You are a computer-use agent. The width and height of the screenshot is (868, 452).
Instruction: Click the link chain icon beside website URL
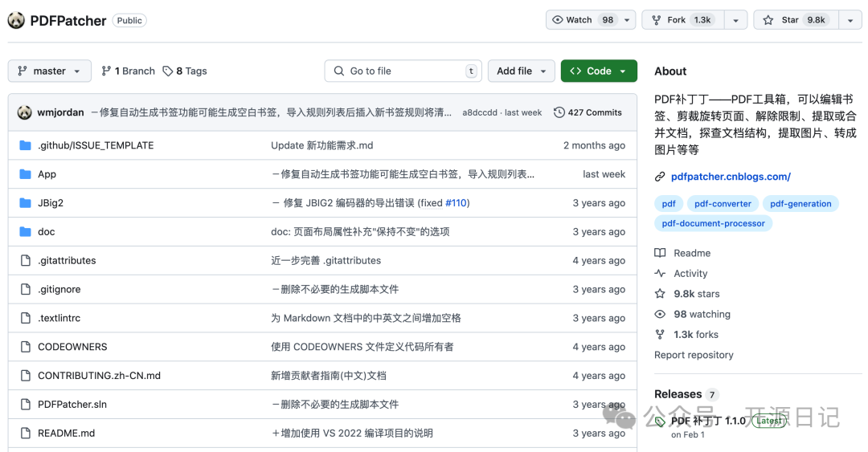pyautogui.click(x=660, y=177)
